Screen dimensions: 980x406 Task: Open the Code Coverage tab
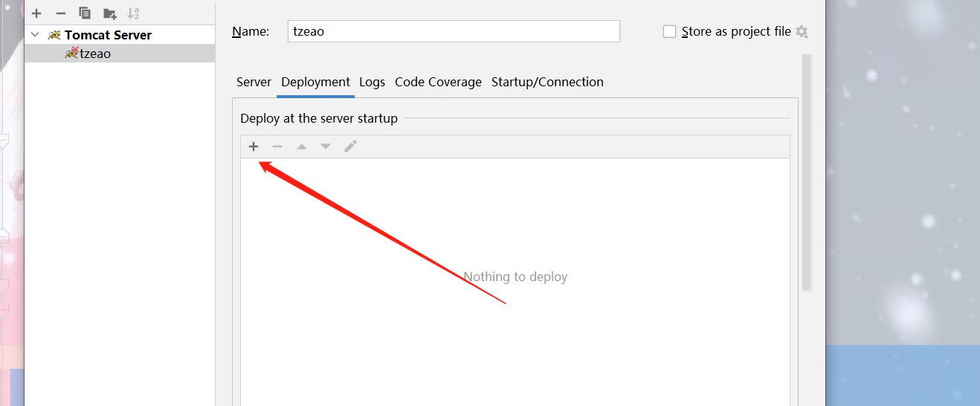(x=438, y=82)
